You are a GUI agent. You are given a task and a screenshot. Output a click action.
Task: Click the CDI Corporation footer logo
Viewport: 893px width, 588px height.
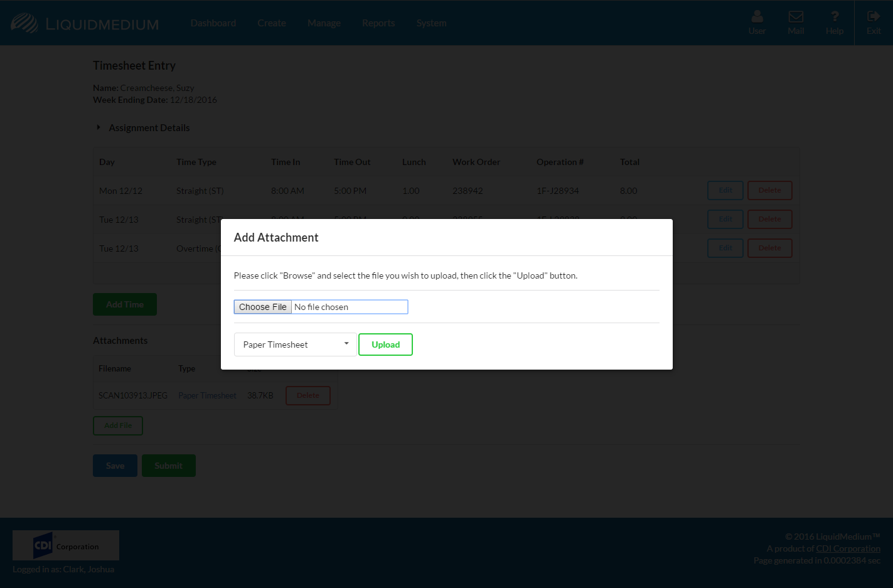coord(66,545)
